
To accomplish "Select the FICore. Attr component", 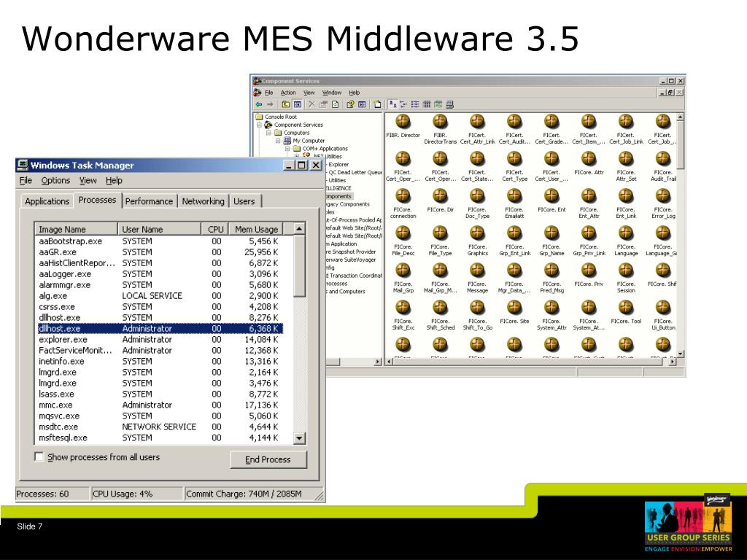I will pyautogui.click(x=589, y=163).
